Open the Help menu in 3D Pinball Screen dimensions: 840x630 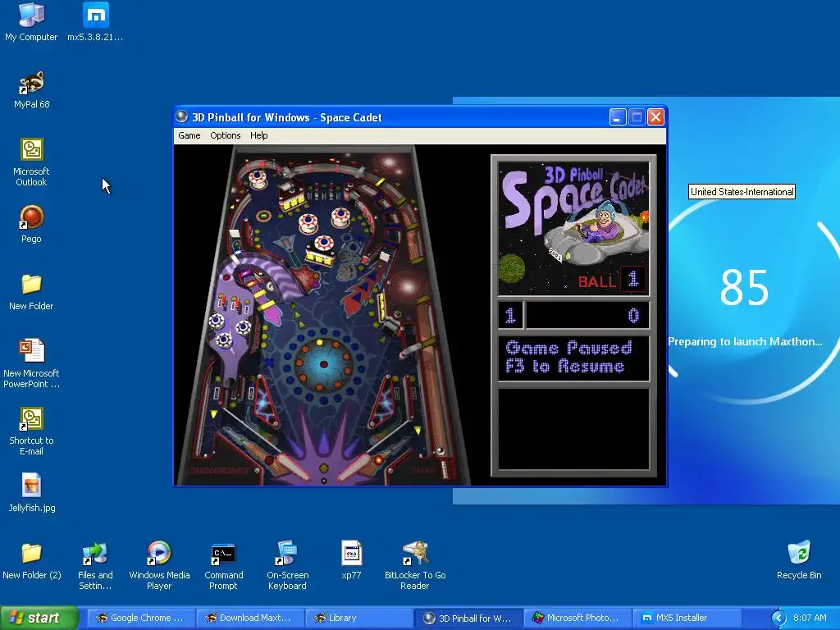tap(258, 135)
